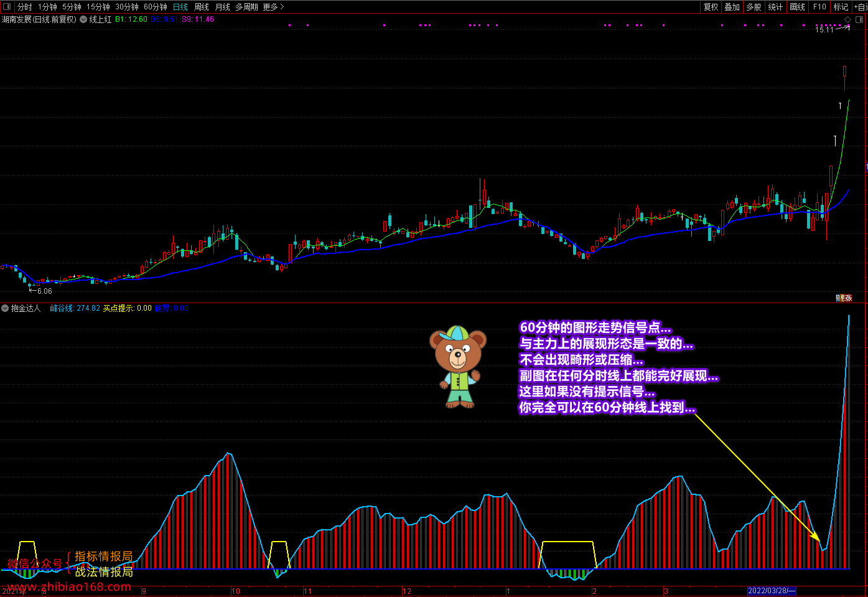Click the B6: 9.51 value
Viewport: 868px width, 597px height.
(x=164, y=19)
